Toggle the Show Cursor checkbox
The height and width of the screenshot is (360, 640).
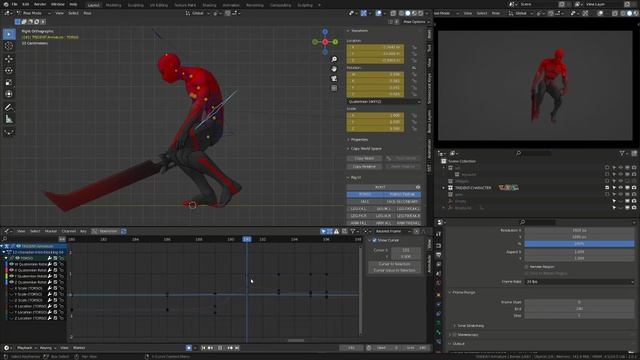pyautogui.click(x=374, y=240)
